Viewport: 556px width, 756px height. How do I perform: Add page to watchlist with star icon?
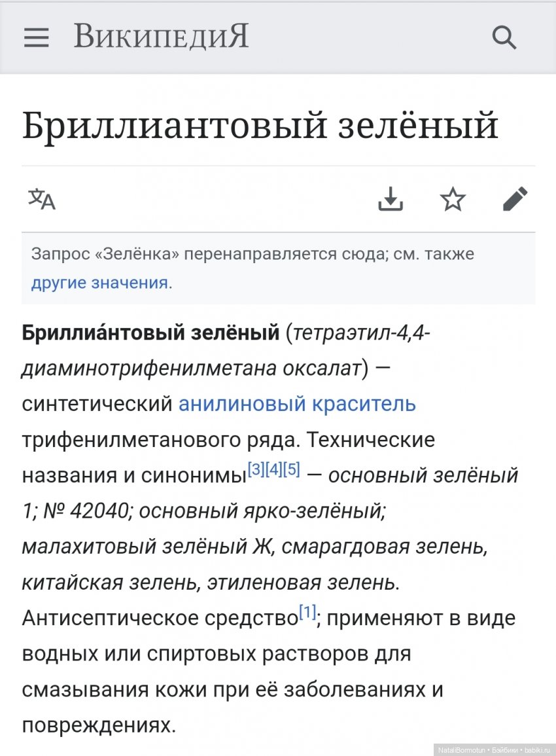click(453, 199)
